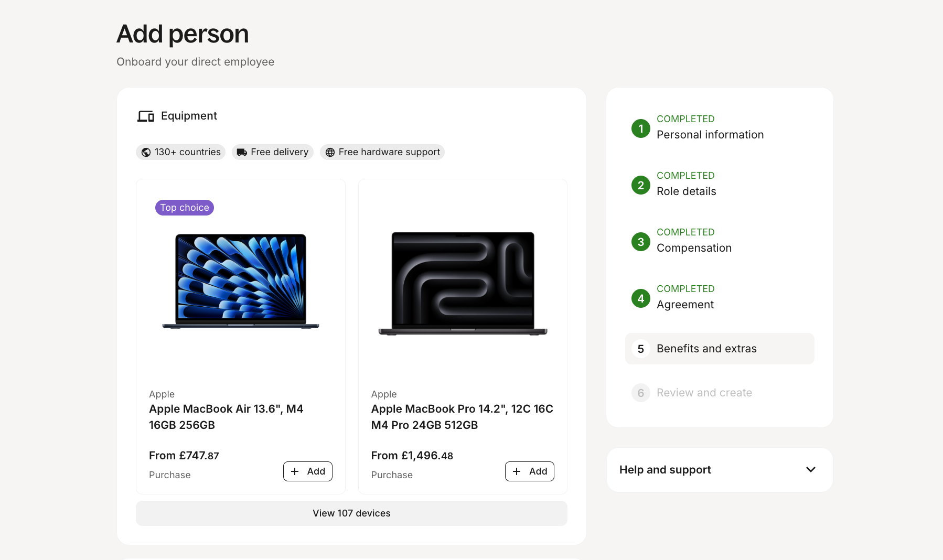The width and height of the screenshot is (943, 560).
Task: Add the Apple MacBook Pro 14.2" M4 Pro
Action: [530, 471]
